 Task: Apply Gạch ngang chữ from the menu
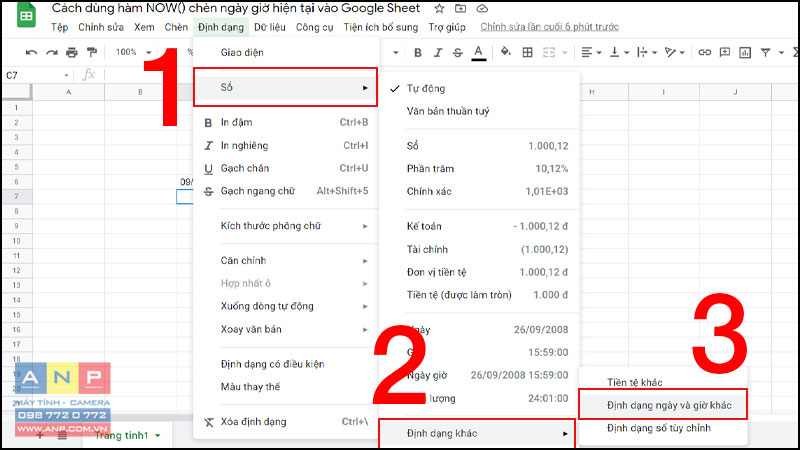pyautogui.click(x=286, y=191)
